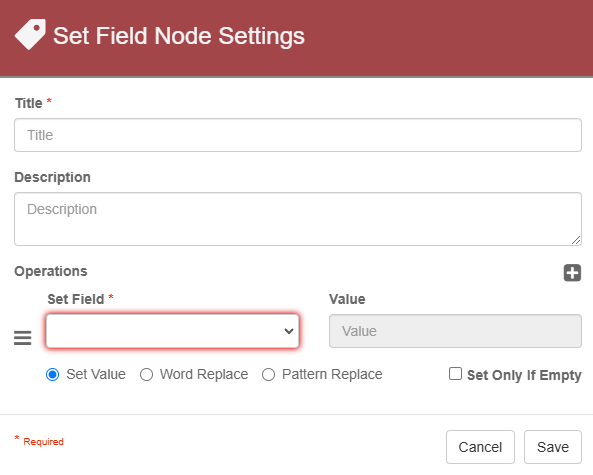Image resolution: width=593 pixels, height=475 pixels.
Task: Click the operation row reorder handle icon
Action: tap(23, 338)
